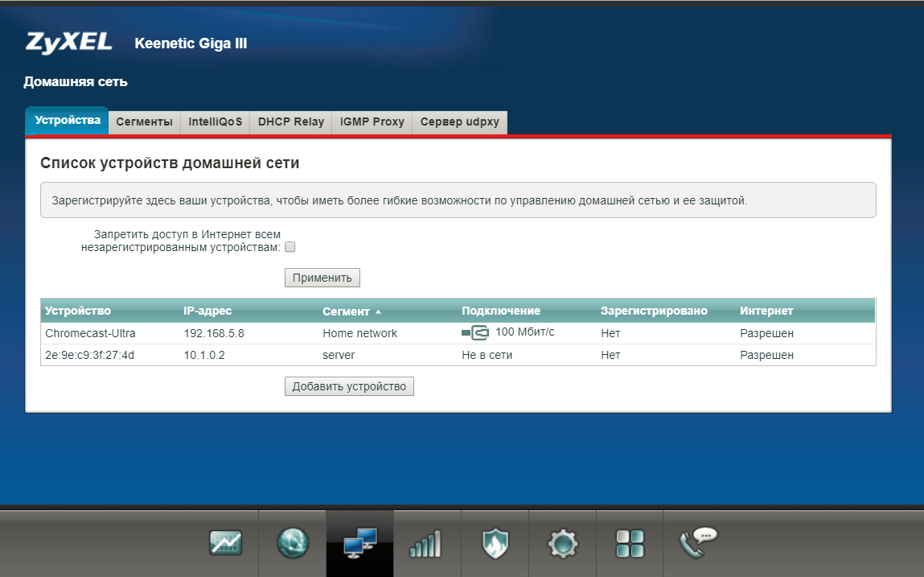Open the System settings gear icon
This screenshot has height=577, width=924.
click(562, 544)
